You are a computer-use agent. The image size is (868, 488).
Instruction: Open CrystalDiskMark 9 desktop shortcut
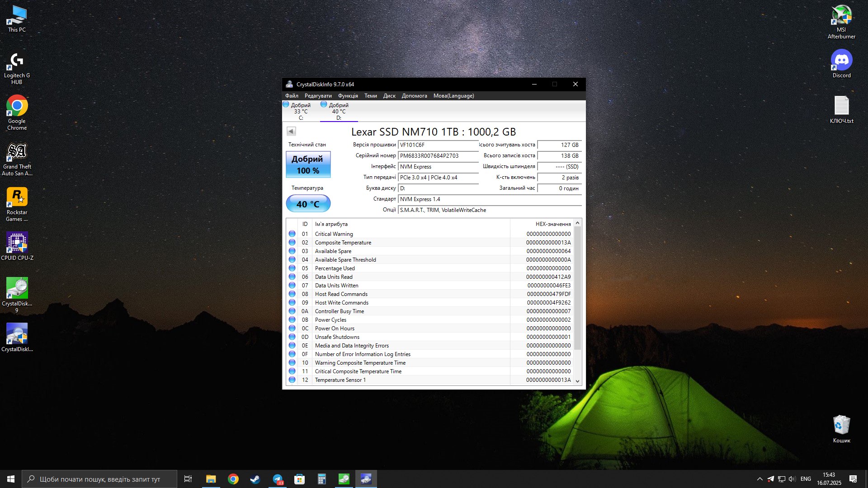[x=17, y=295]
